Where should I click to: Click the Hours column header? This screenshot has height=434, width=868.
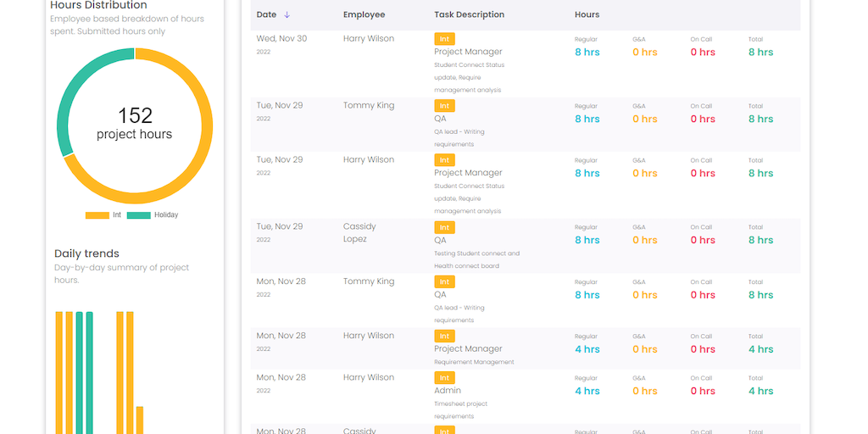pyautogui.click(x=587, y=14)
